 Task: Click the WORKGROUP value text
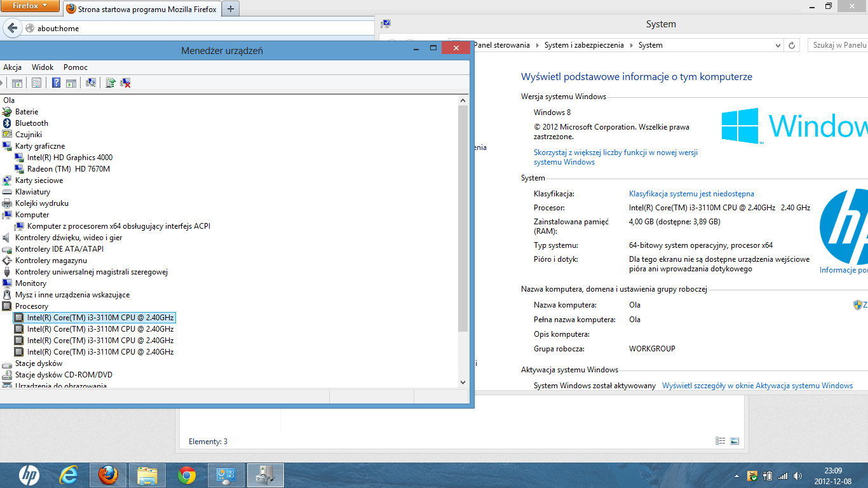coord(652,349)
